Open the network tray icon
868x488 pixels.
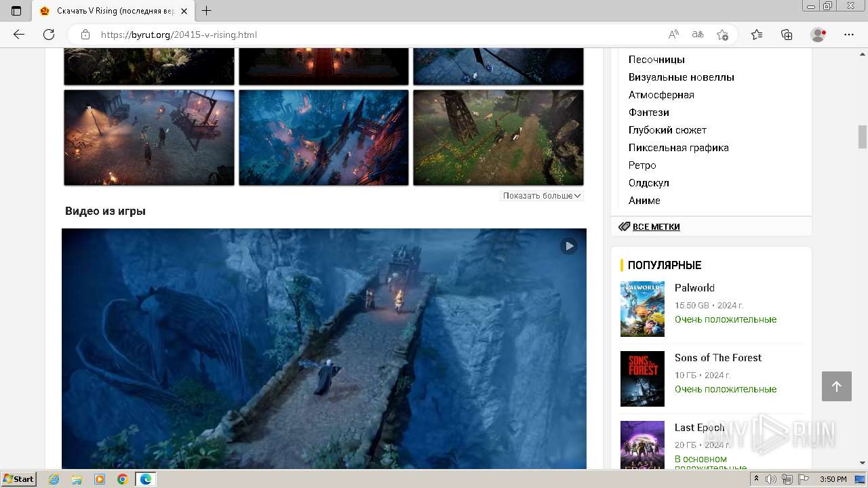[x=787, y=479]
